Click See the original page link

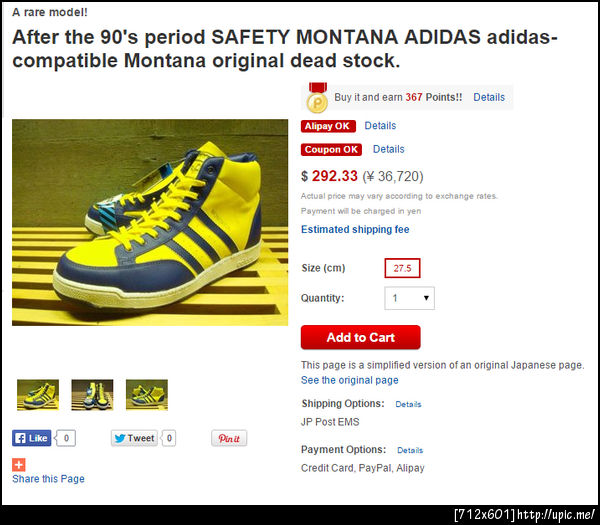(x=350, y=380)
